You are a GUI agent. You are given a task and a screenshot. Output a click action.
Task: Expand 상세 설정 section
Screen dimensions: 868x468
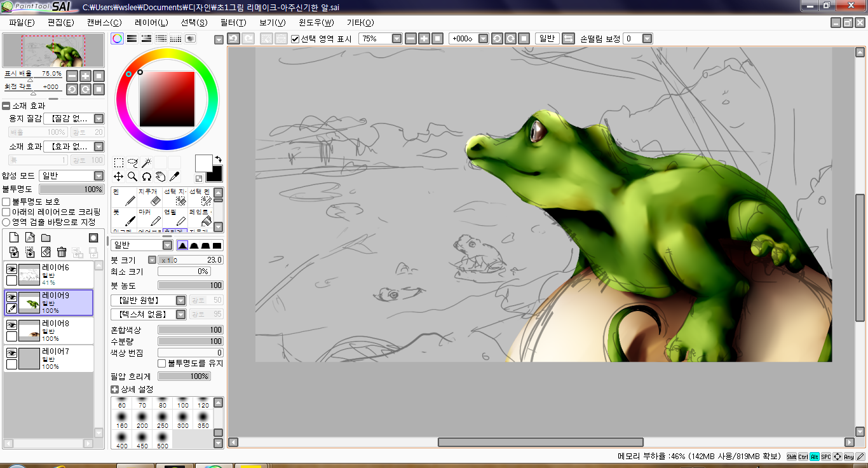(x=115, y=389)
